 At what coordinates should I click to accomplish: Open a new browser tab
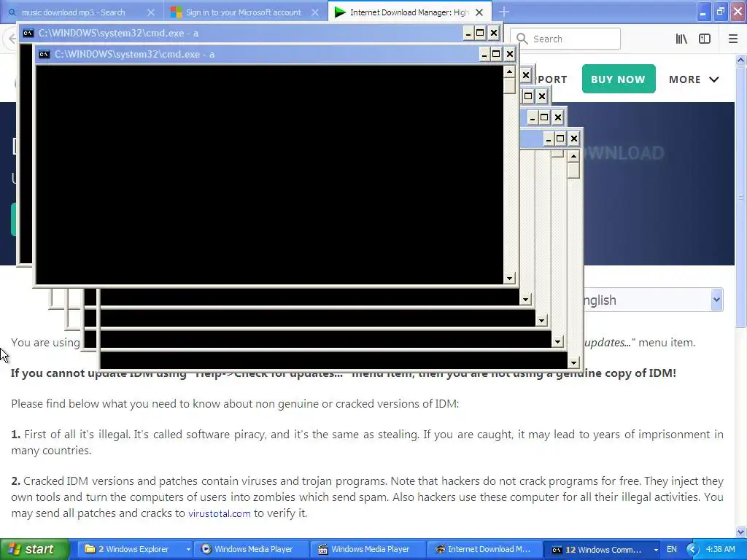pyautogui.click(x=503, y=12)
